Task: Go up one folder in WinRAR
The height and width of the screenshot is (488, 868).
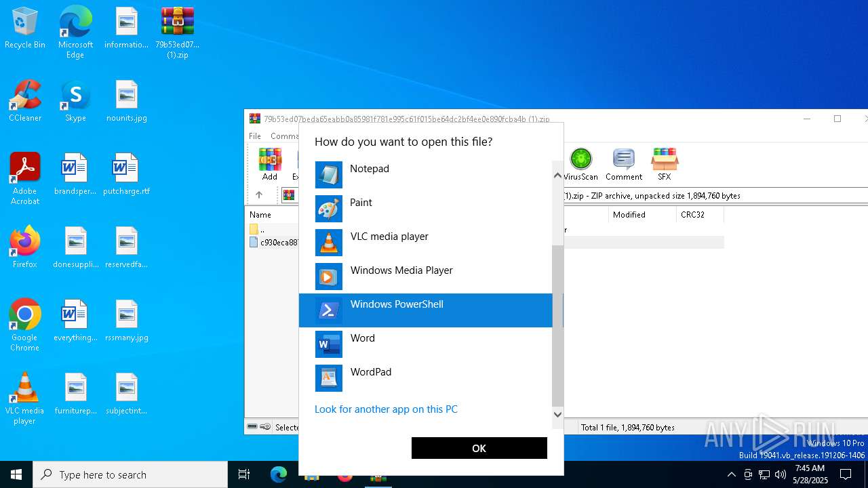Action: click(259, 195)
